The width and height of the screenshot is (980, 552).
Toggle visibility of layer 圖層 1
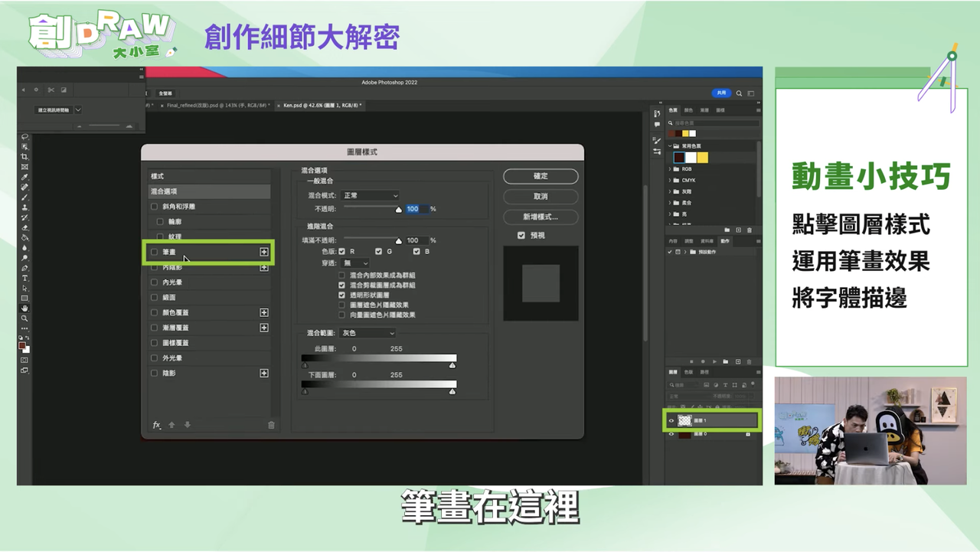671,420
